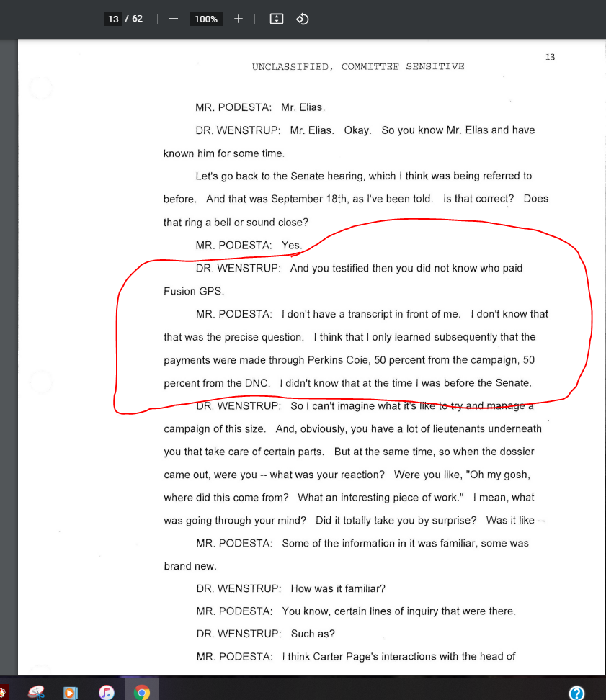Click the page number 13 in document corner
The height and width of the screenshot is (700, 606).
[550, 57]
